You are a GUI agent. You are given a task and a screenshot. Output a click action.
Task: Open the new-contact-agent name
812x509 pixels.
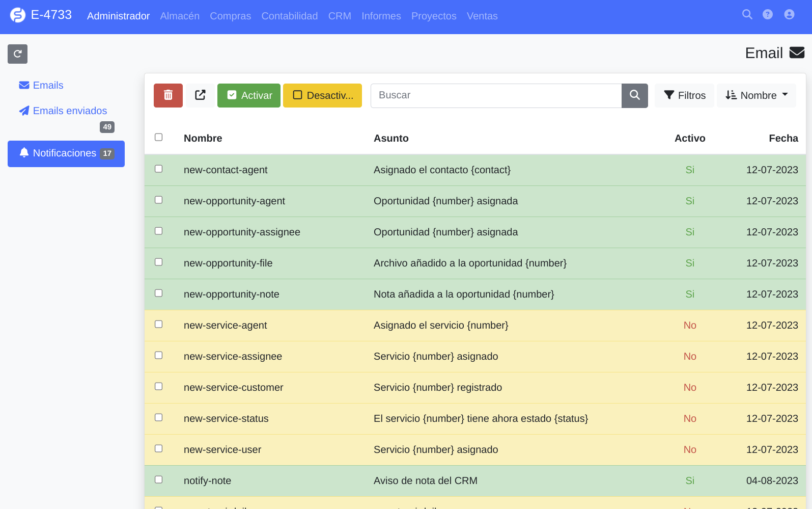tap(226, 170)
